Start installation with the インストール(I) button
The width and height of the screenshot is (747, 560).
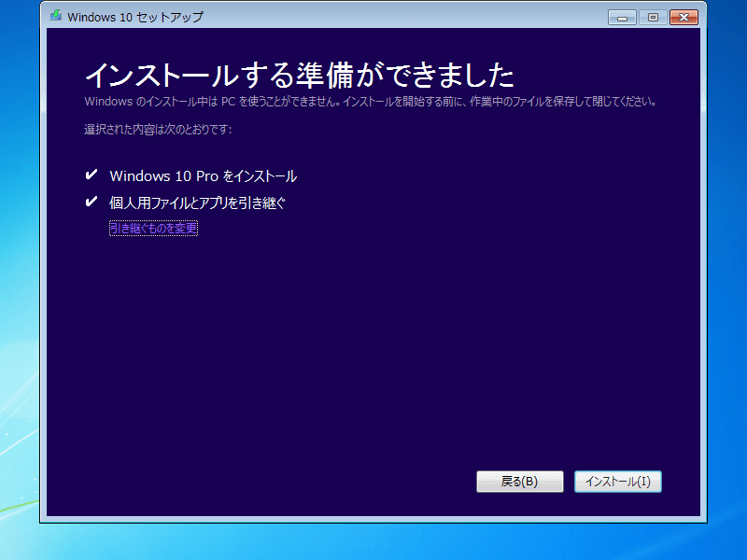point(618,482)
